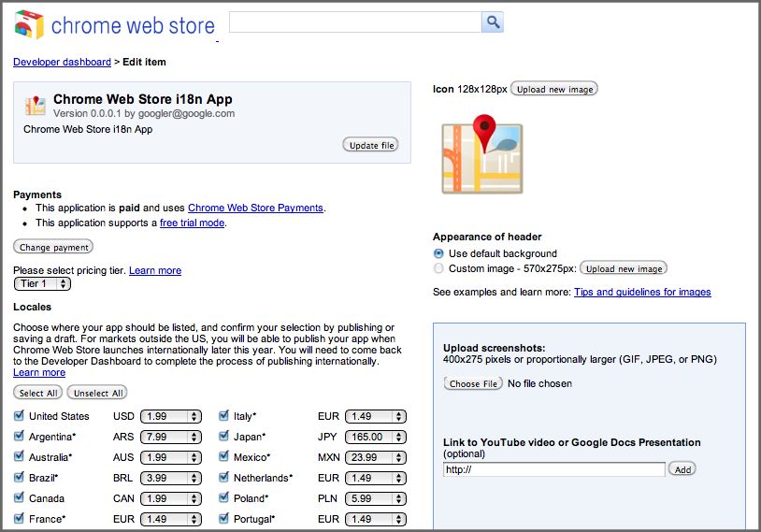Toggle the United States locale checkbox
This screenshot has height=532, width=761.
(20, 416)
